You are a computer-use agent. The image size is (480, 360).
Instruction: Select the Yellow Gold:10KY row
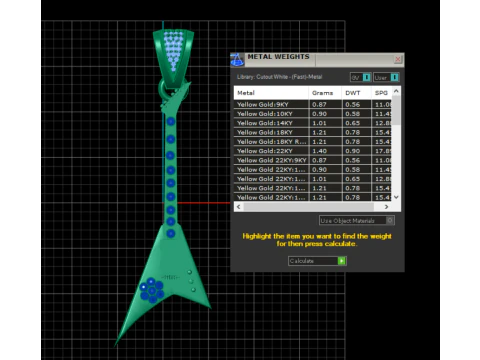click(313, 114)
